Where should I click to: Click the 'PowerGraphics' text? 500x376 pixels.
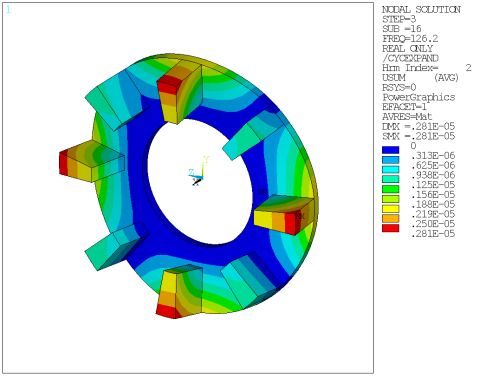coord(419,97)
